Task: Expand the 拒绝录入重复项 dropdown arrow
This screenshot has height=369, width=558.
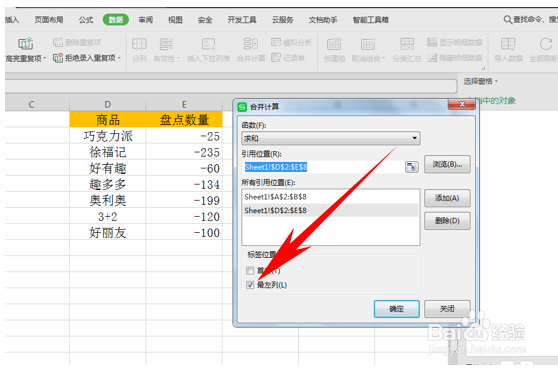Action: click(119, 58)
